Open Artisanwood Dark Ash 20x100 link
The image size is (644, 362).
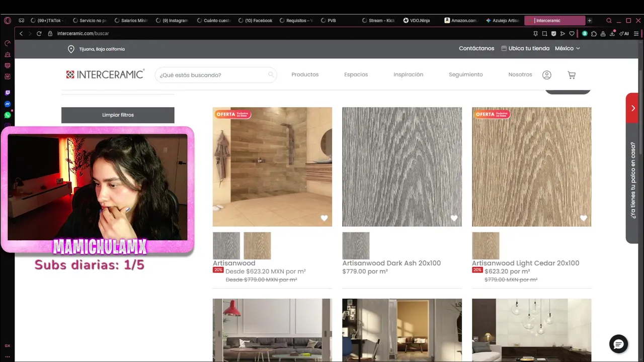pos(391,263)
